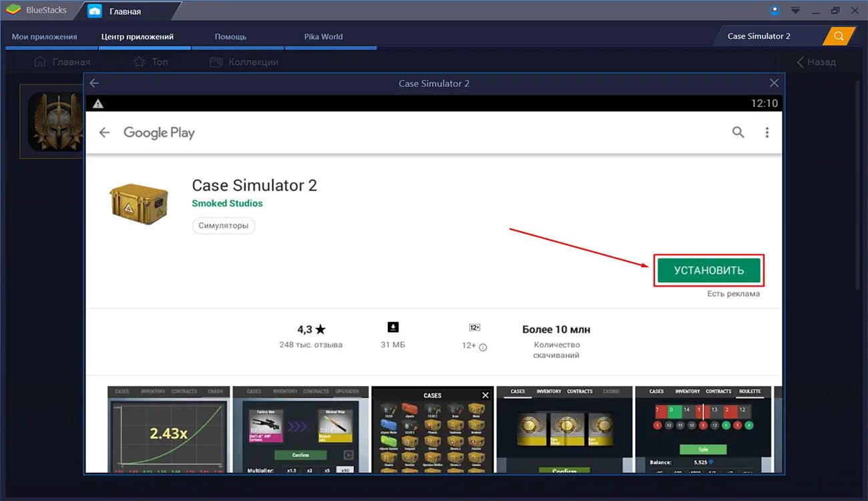Open the roulette screenshot thumbnail
This screenshot has height=501, width=868.
703,430
